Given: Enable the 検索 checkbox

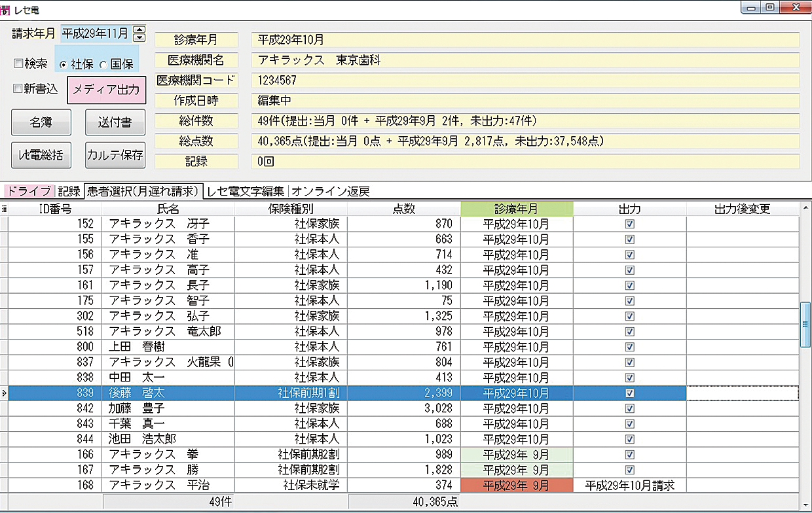Looking at the screenshot, I should (18, 63).
